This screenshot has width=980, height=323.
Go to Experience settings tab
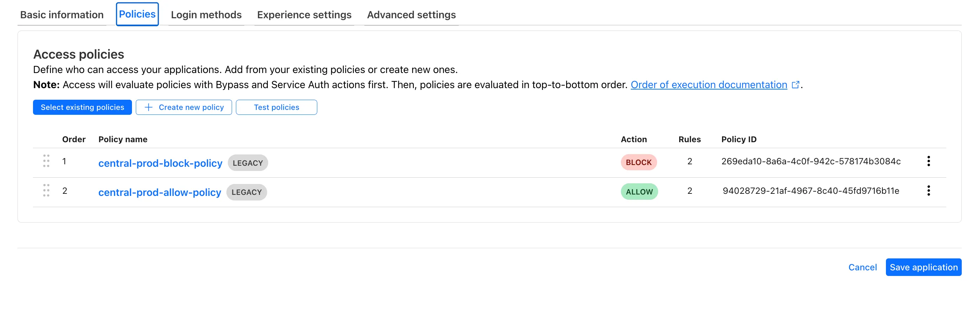[304, 14]
